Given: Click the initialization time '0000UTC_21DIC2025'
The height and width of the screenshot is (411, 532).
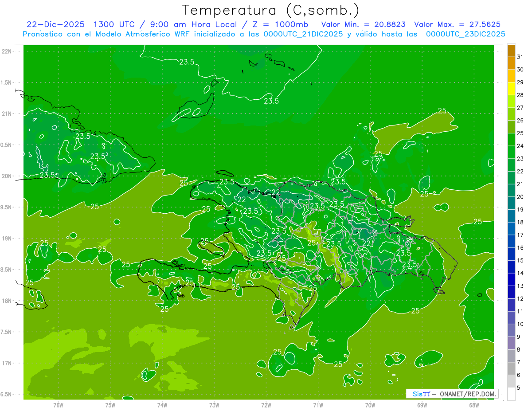Looking at the screenshot, I should click(303, 34).
